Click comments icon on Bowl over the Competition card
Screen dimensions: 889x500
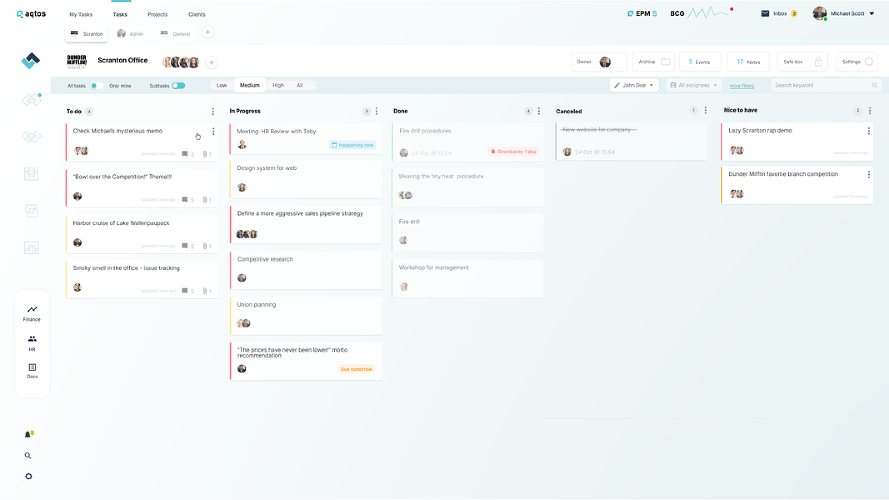[x=185, y=200]
